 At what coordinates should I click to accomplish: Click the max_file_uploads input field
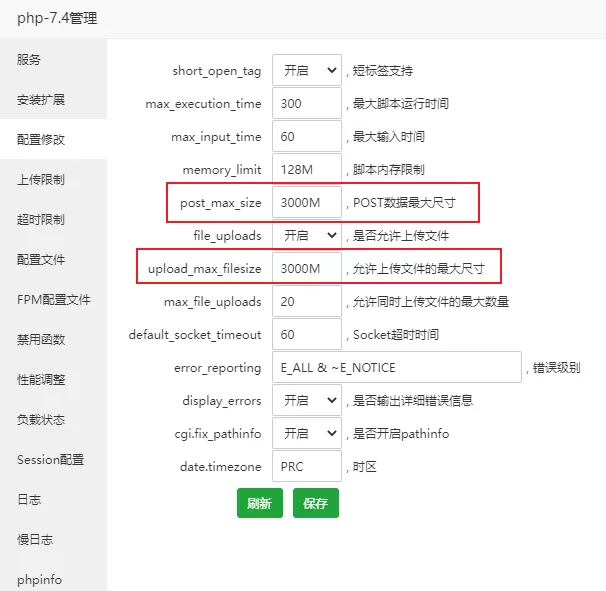pos(307,301)
